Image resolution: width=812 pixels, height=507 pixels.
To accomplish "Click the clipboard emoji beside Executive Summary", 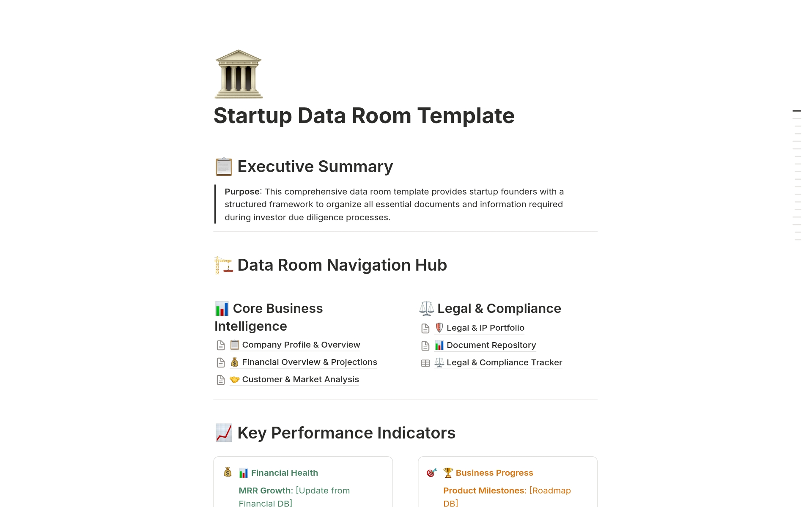I will 223,167.
